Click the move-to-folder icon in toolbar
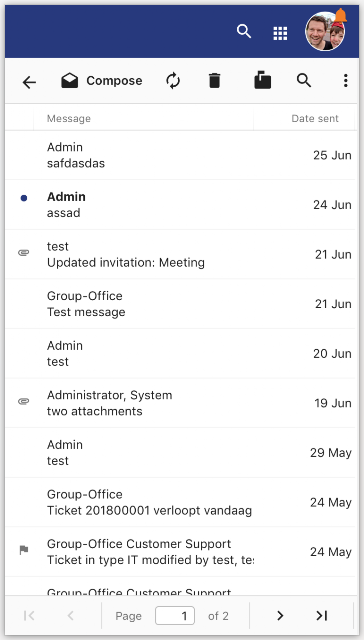 coord(262,80)
